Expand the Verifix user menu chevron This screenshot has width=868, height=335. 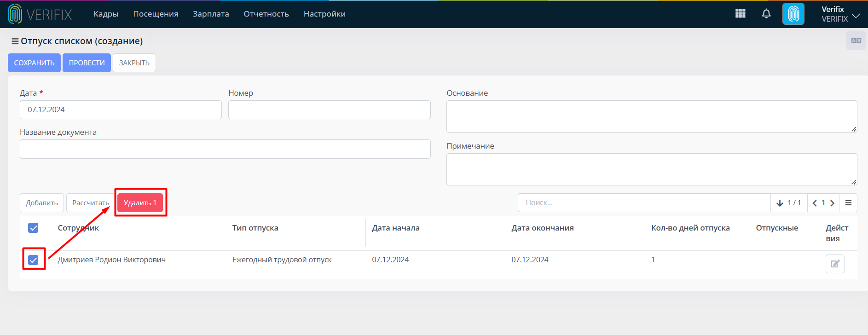coord(856,16)
